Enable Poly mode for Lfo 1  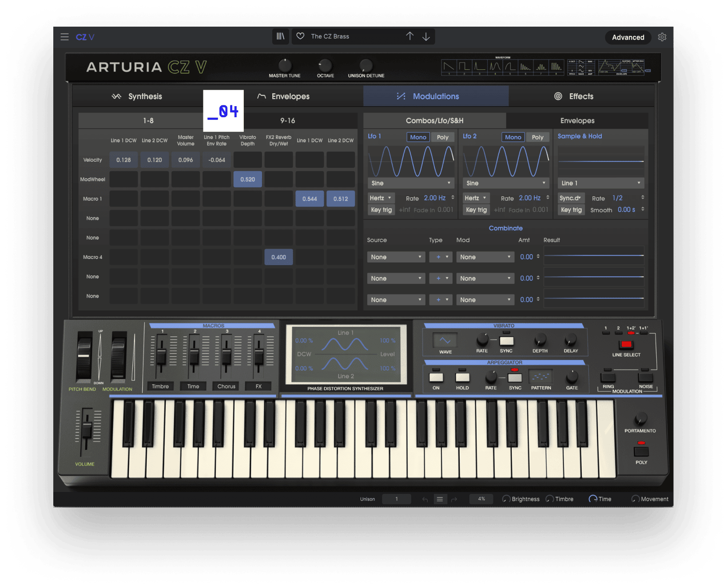click(x=443, y=137)
